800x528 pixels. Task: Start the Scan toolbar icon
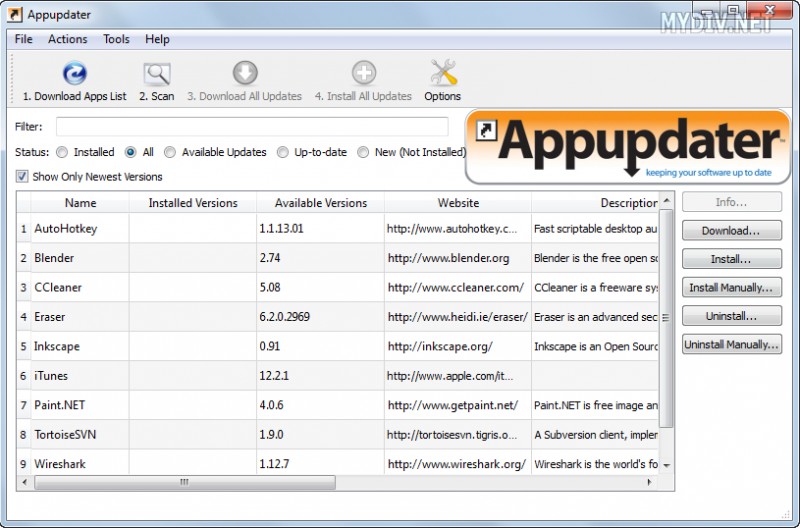pos(157,74)
